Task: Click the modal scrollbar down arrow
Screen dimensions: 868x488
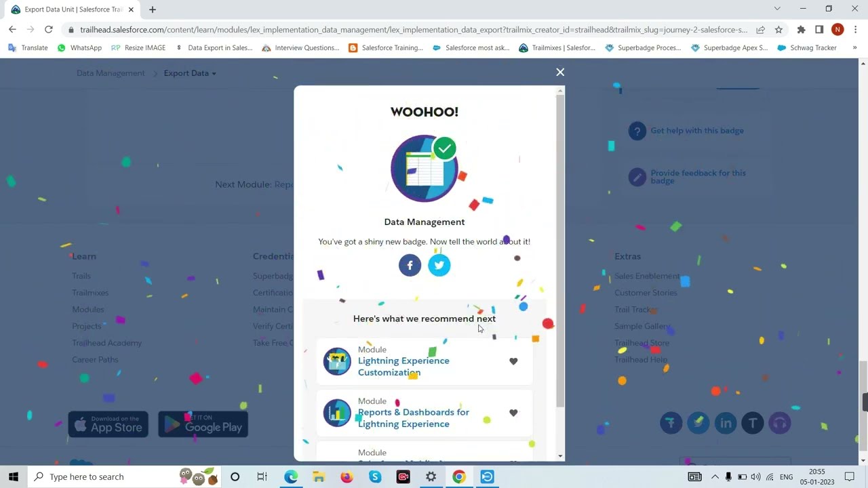Action: tap(560, 456)
